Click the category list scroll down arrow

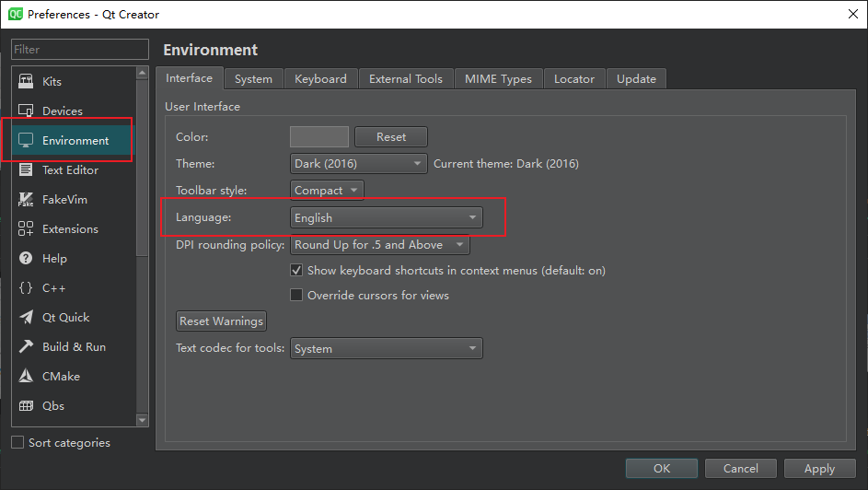(x=143, y=420)
